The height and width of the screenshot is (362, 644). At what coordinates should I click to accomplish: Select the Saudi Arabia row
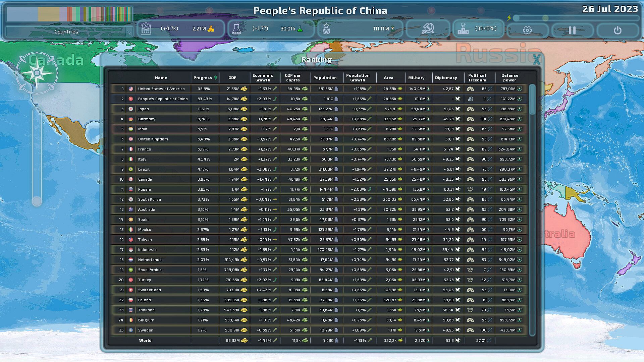click(150, 270)
